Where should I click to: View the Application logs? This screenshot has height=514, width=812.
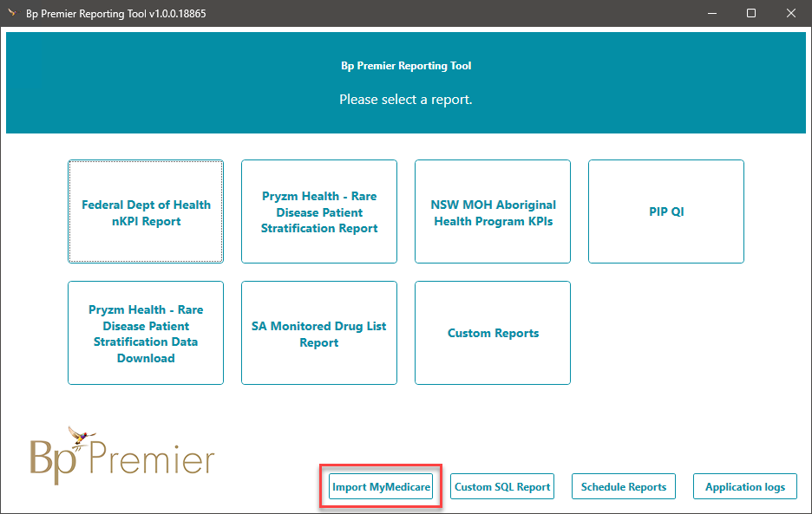tap(745, 487)
